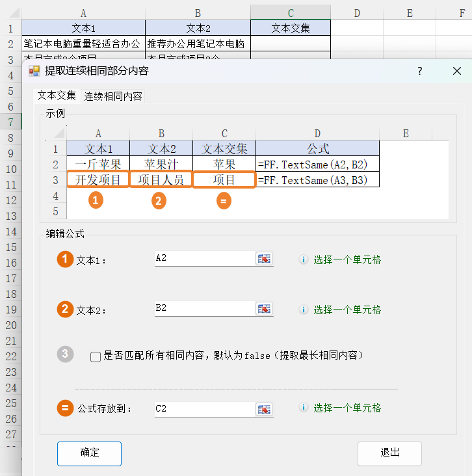Select the 文本交集 tab

pyautogui.click(x=57, y=96)
